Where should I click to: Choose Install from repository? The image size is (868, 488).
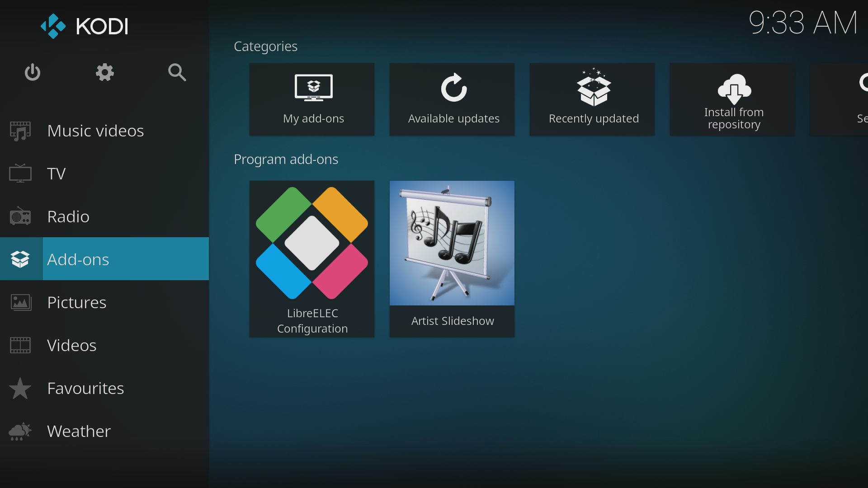732,99
